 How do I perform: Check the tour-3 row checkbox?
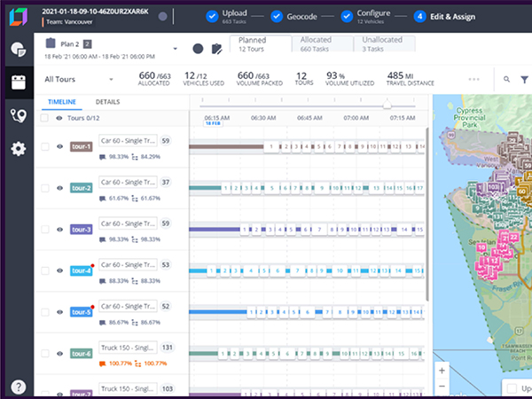coord(45,230)
